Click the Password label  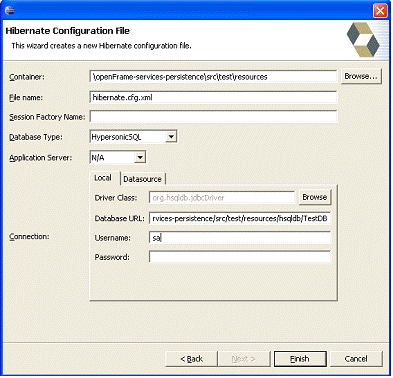pyautogui.click(x=112, y=257)
